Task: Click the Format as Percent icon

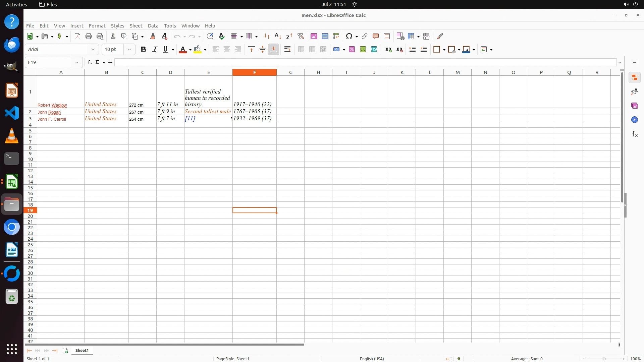Action: pyautogui.click(x=352, y=49)
